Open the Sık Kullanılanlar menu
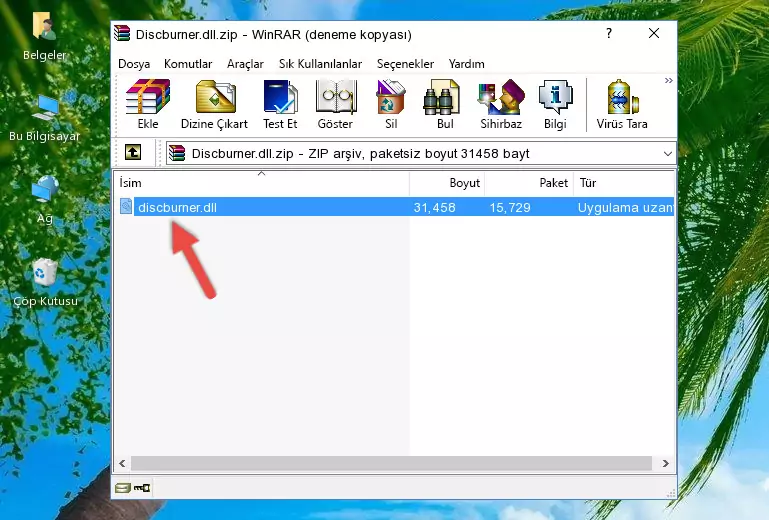Screen dimensions: 769x520 point(320,64)
